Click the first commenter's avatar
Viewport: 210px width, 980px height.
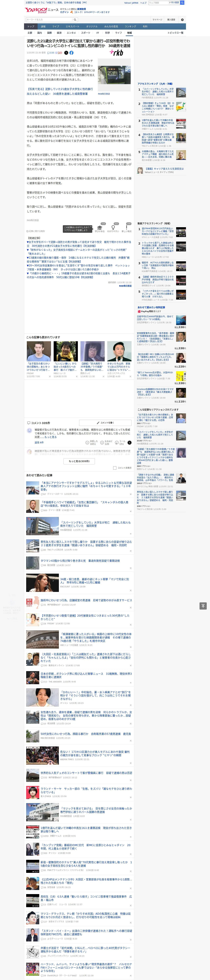click(x=29, y=431)
